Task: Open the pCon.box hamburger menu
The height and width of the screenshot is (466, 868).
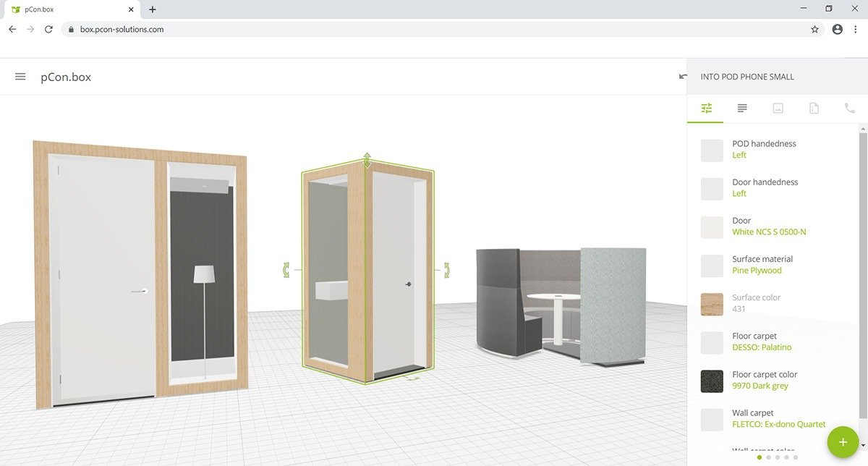Action: 20,77
